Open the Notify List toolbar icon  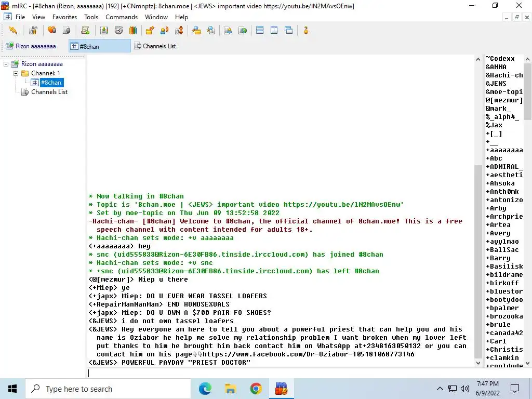point(228,31)
